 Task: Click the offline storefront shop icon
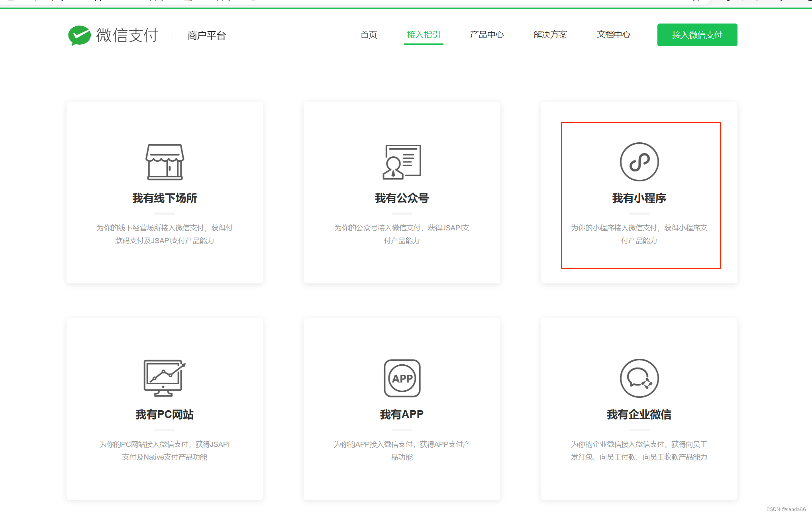[165, 162]
